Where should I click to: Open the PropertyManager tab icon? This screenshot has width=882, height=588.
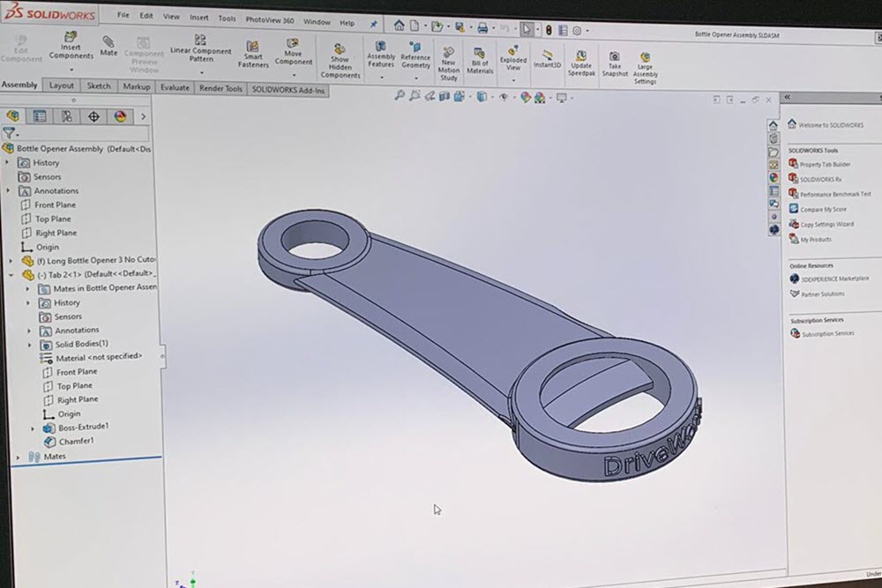click(40, 115)
